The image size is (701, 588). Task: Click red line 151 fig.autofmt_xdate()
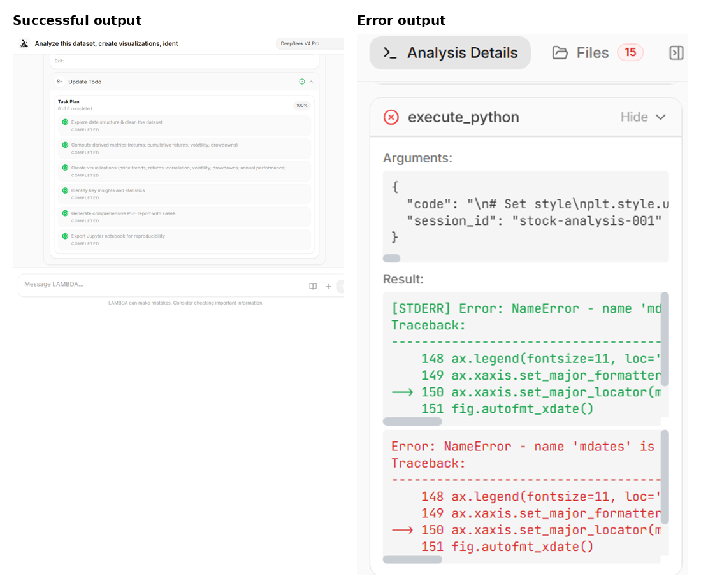tap(507, 547)
